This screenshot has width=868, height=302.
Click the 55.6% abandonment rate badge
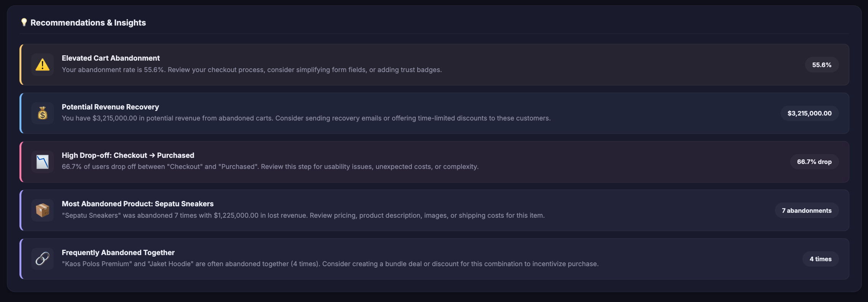821,65
